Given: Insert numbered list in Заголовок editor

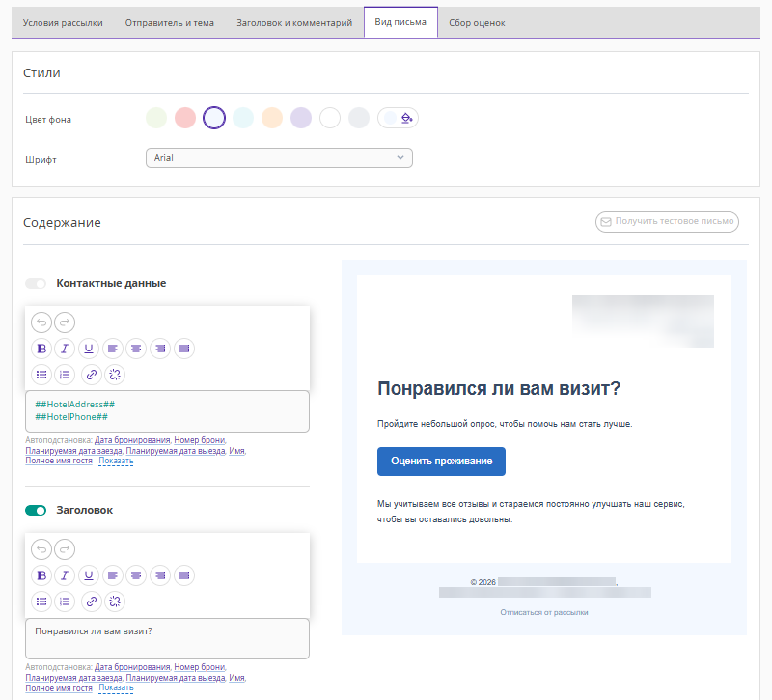Looking at the screenshot, I should (x=66, y=602).
